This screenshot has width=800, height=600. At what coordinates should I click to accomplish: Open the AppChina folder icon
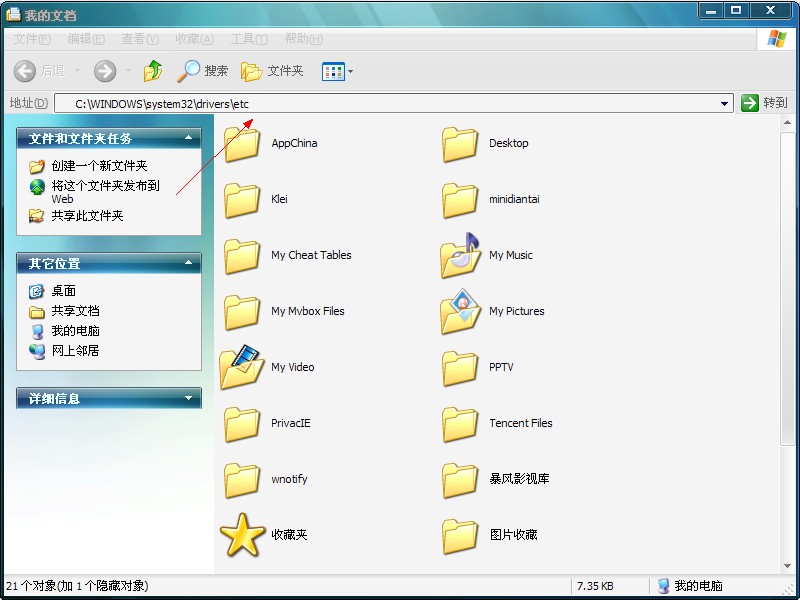(x=242, y=144)
